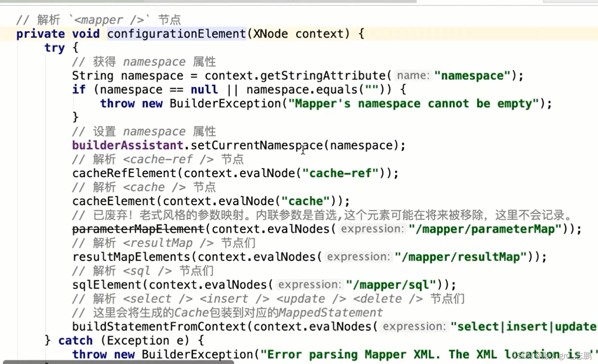Click the "namespace" string literal
Screen dimensions: 598x364
click(x=472, y=76)
